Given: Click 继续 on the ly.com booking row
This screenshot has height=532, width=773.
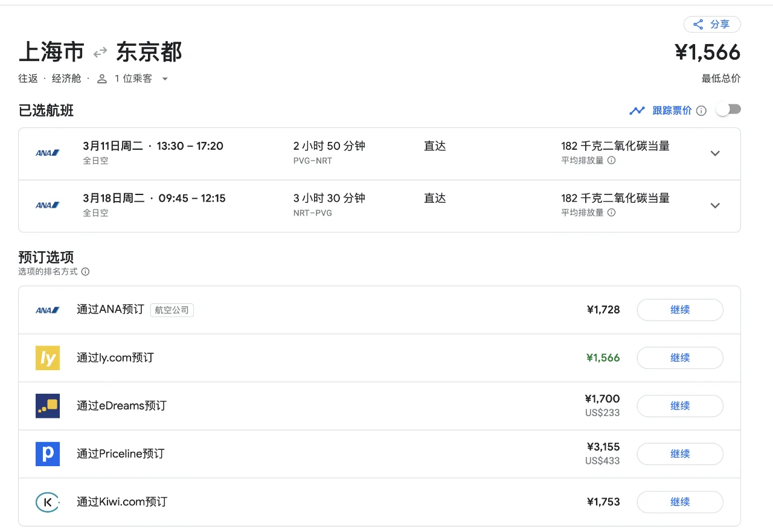Looking at the screenshot, I should [680, 357].
